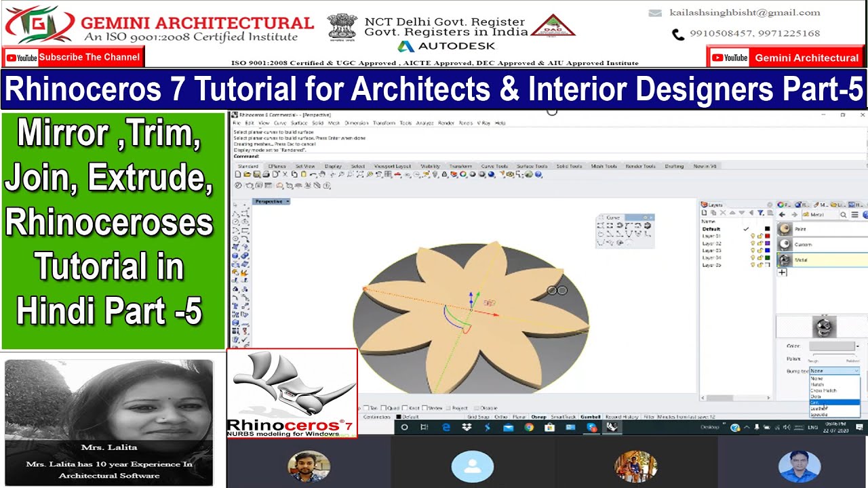Enable the Knot osnap checkbox

tap(405, 407)
